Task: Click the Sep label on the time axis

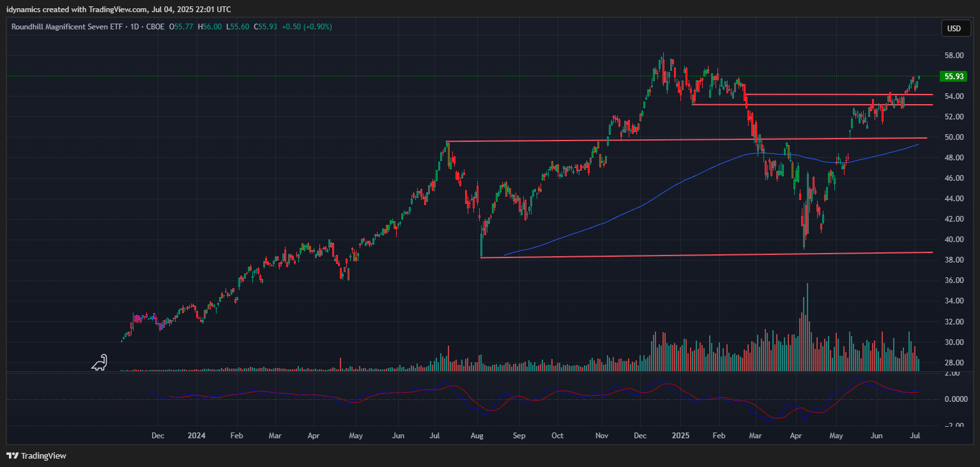Action: [519, 436]
